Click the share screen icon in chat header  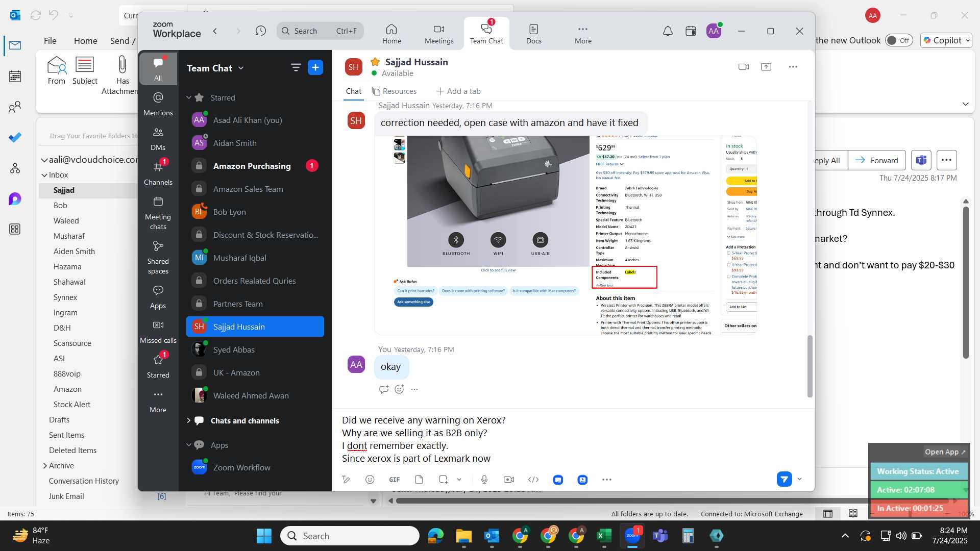coord(766,67)
